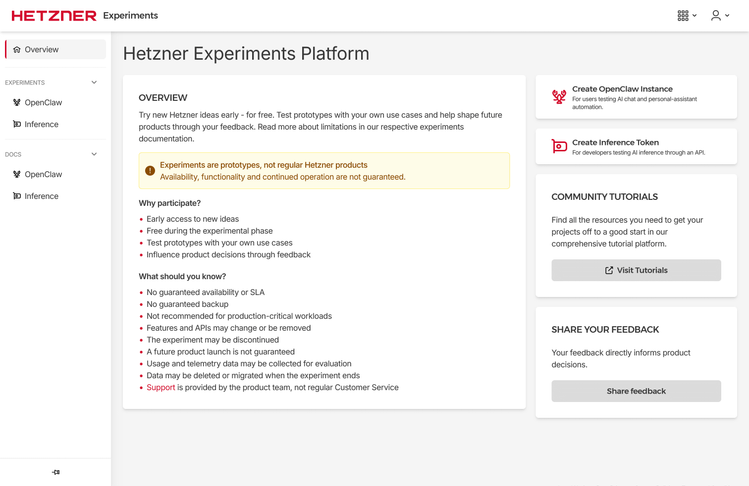Open the Create Inference Token card
This screenshot has height=486, width=749.
pyautogui.click(x=636, y=147)
